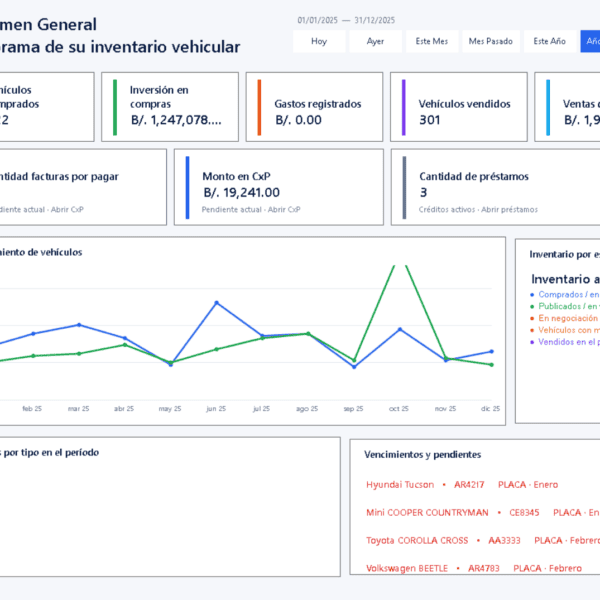
Task: Open the Hyundai Tucson AR4217 expiry row
Action: pyautogui.click(x=462, y=484)
